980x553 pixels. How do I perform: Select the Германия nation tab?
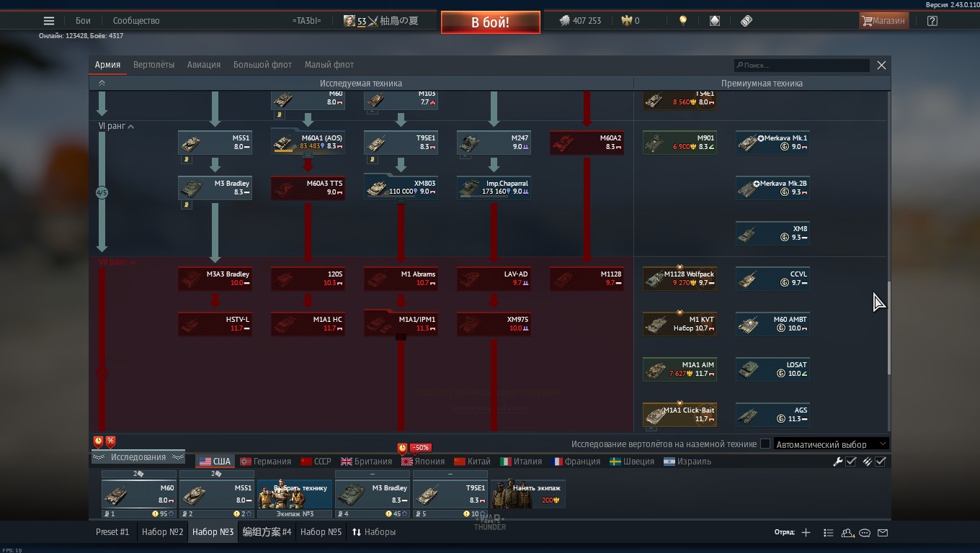coord(266,462)
